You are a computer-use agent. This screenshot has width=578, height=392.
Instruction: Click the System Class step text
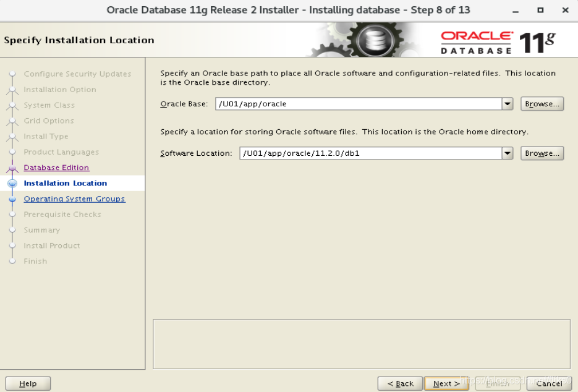49,105
